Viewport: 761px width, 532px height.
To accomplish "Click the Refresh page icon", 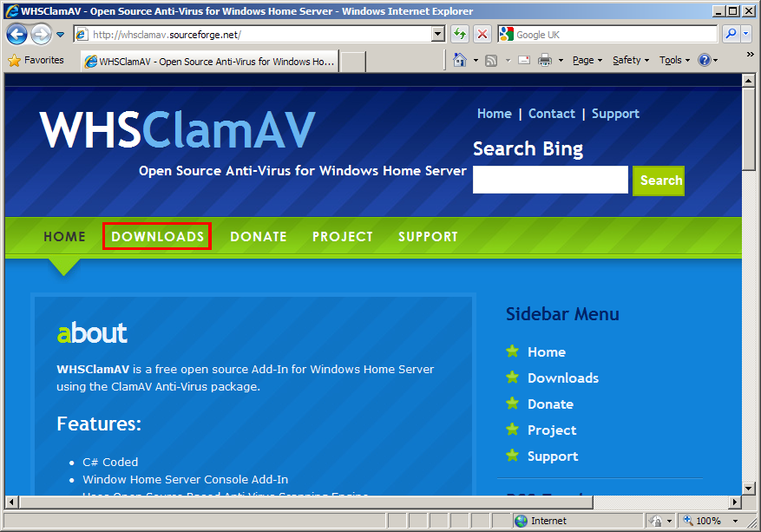I will 460,35.
